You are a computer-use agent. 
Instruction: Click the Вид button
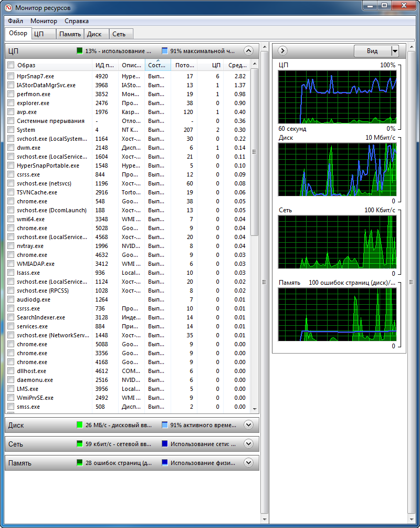coord(372,51)
